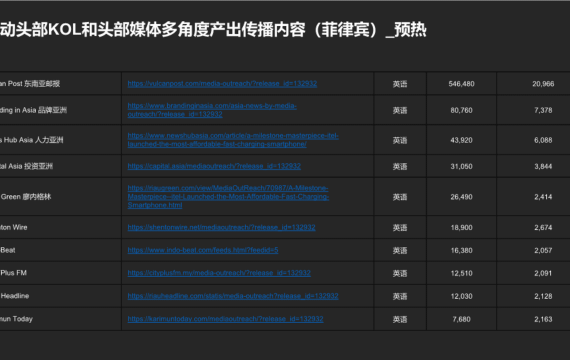Select the cell showing 80,760
This screenshot has height=360, width=570.
[461, 110]
